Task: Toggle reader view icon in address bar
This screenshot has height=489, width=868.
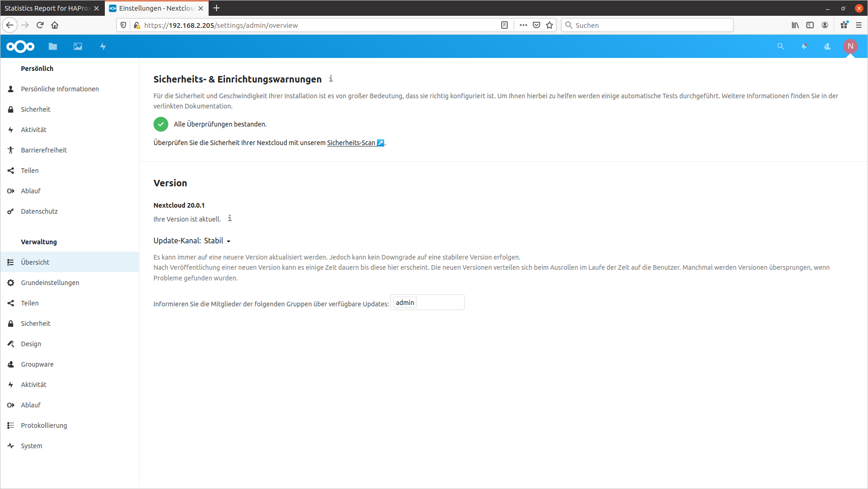Action: coord(504,25)
